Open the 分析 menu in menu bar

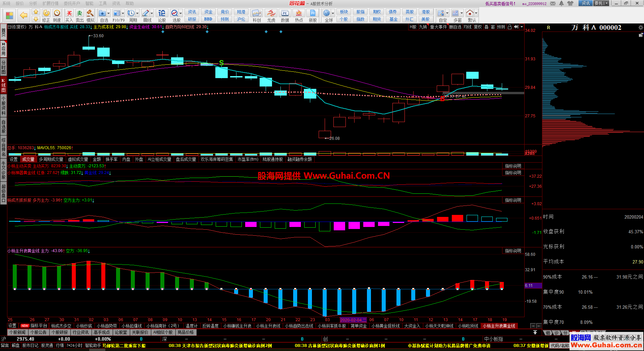(x=33, y=3)
